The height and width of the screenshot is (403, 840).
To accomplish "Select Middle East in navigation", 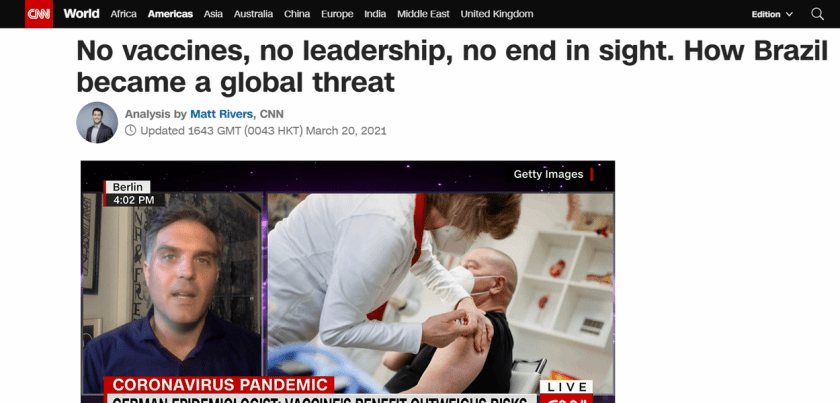I will 423,14.
